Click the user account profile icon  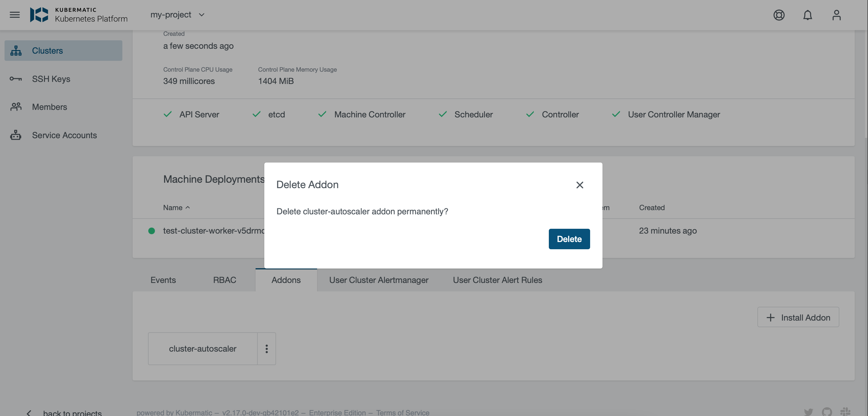click(x=836, y=15)
